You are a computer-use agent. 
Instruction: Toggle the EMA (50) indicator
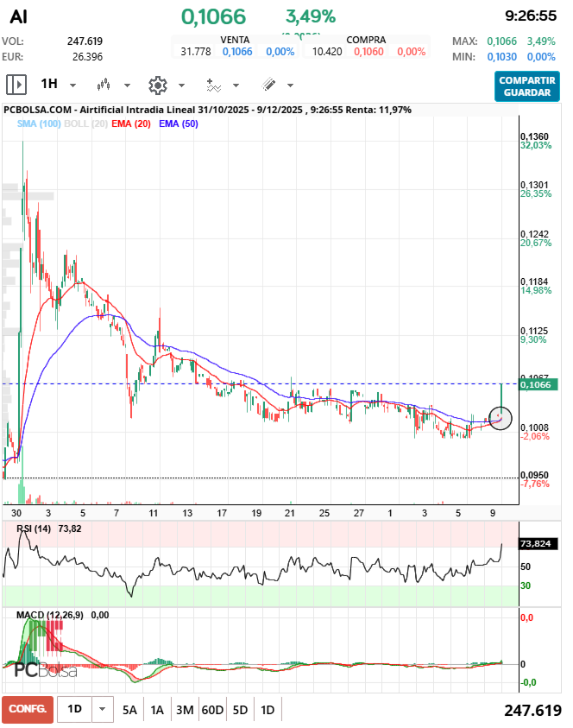179,124
